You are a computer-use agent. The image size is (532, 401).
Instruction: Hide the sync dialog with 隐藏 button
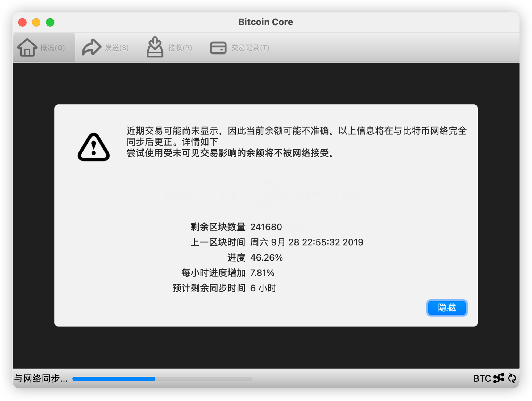(447, 308)
